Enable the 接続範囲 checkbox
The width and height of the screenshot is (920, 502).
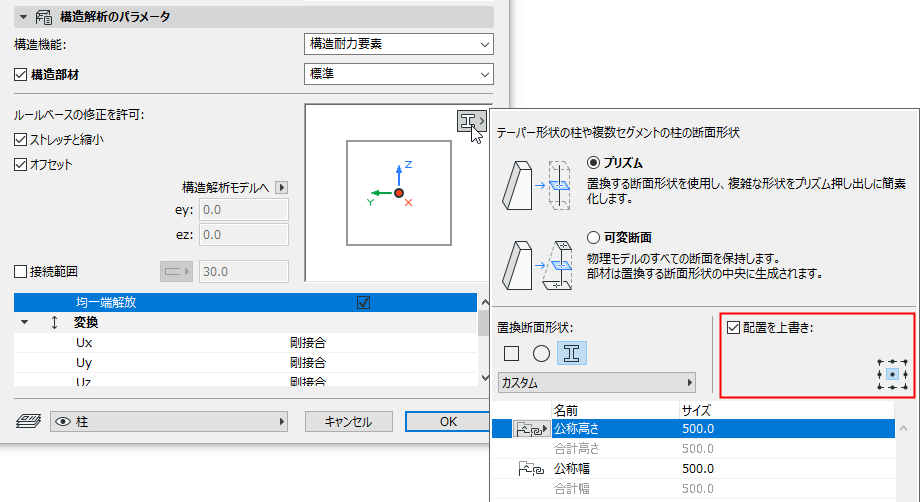(x=21, y=272)
